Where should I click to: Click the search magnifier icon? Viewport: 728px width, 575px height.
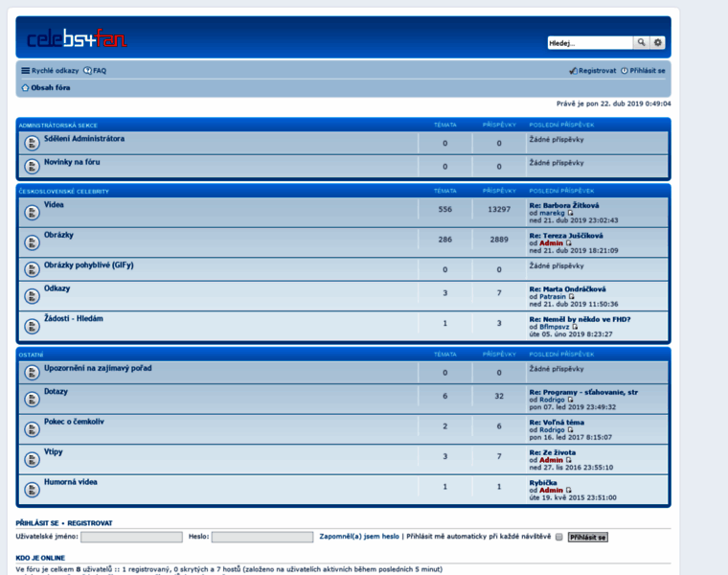[x=641, y=43]
